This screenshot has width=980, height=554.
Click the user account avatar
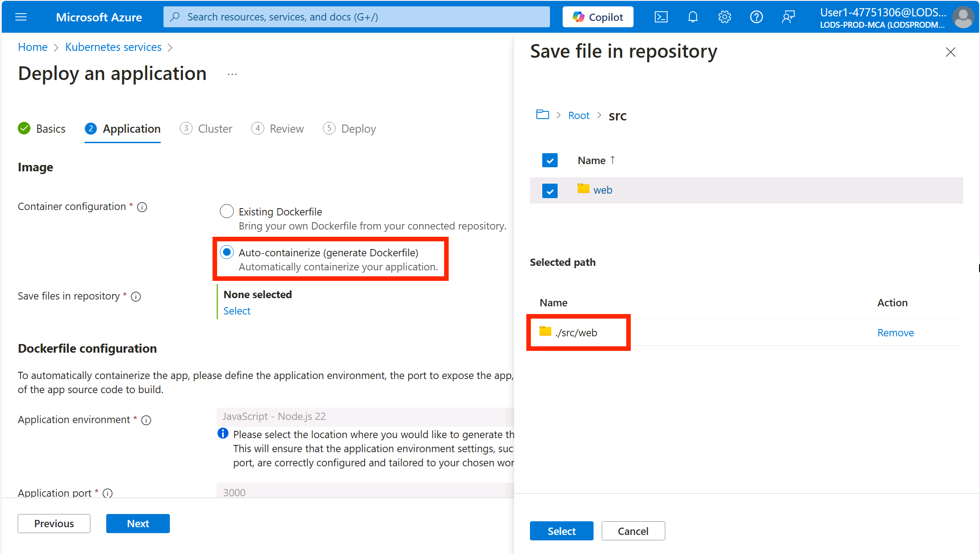[963, 17]
